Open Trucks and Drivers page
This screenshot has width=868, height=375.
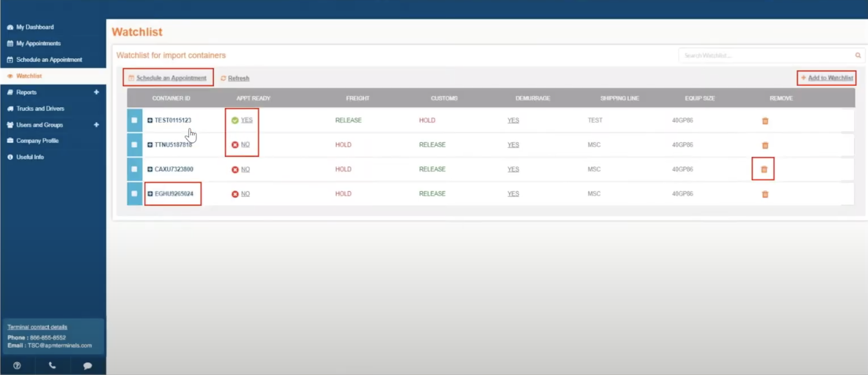tap(40, 109)
